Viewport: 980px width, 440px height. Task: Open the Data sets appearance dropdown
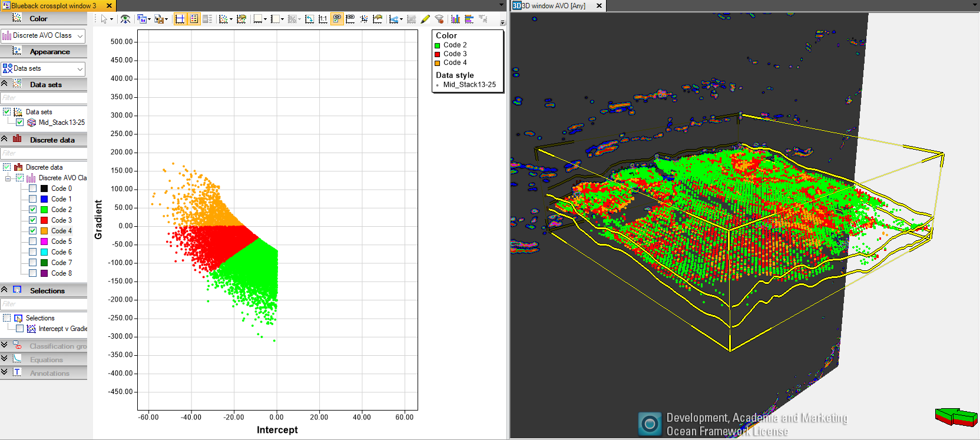point(43,68)
